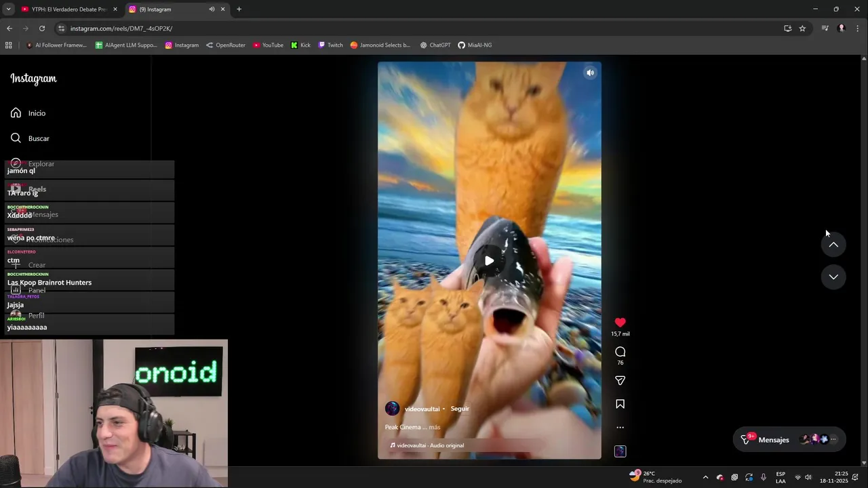Open AI Follower Framework bookmark
This screenshot has width=868, height=488.
pyautogui.click(x=56, y=45)
